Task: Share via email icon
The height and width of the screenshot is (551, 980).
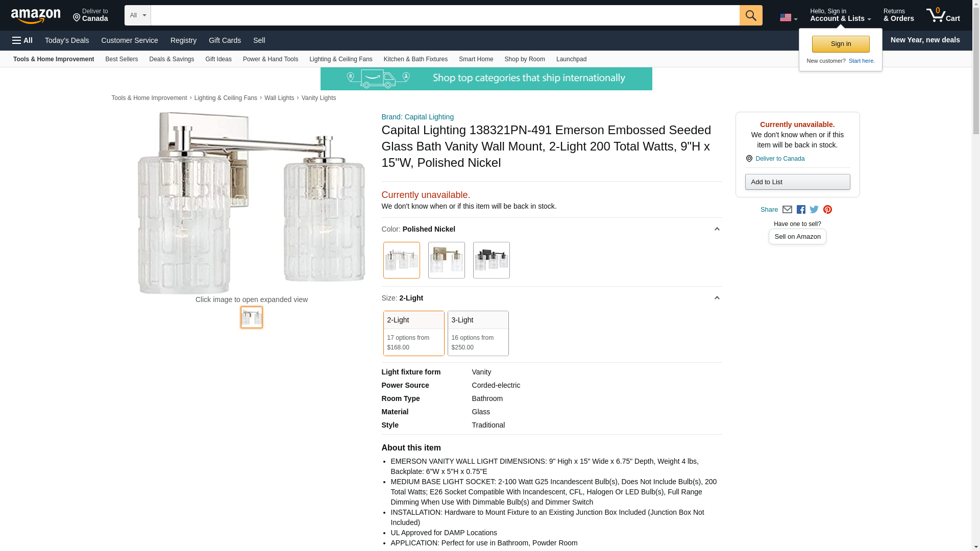Action: [x=787, y=210]
